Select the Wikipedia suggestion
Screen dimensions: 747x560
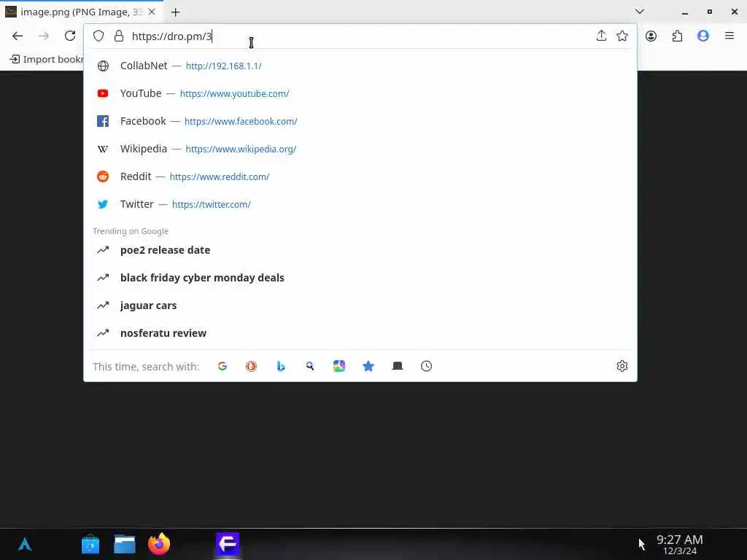point(360,149)
